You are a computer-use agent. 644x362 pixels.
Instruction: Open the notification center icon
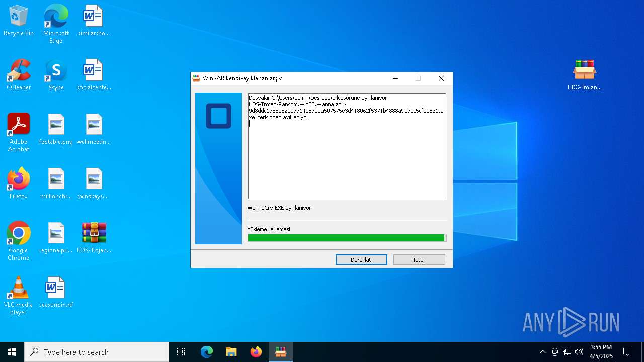(x=627, y=352)
